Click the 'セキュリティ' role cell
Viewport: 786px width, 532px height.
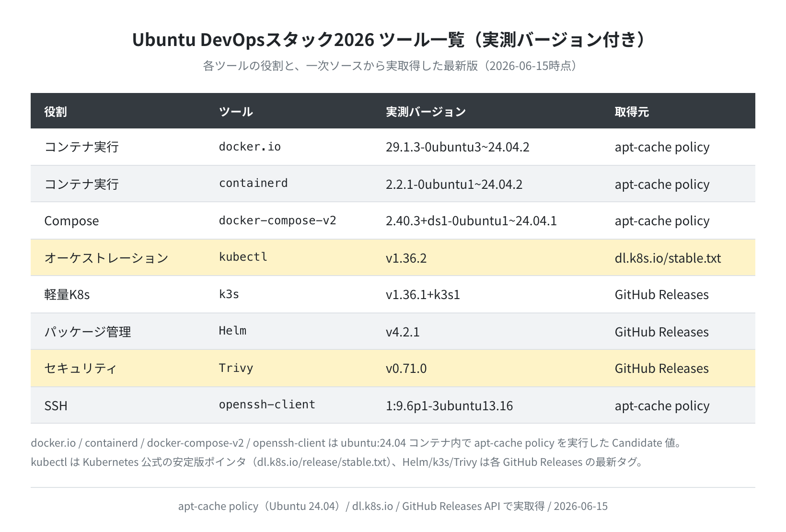[x=81, y=368]
